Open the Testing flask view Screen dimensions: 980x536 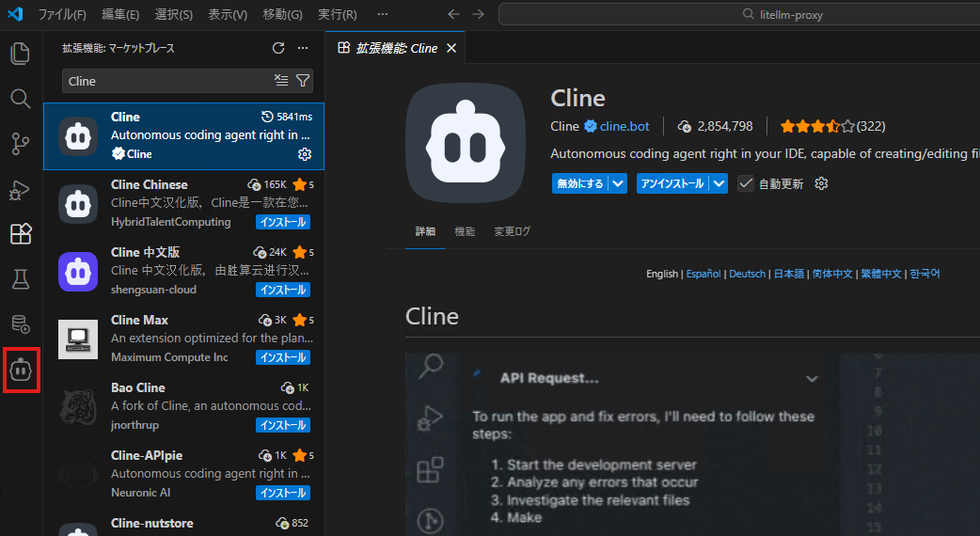pyautogui.click(x=21, y=279)
